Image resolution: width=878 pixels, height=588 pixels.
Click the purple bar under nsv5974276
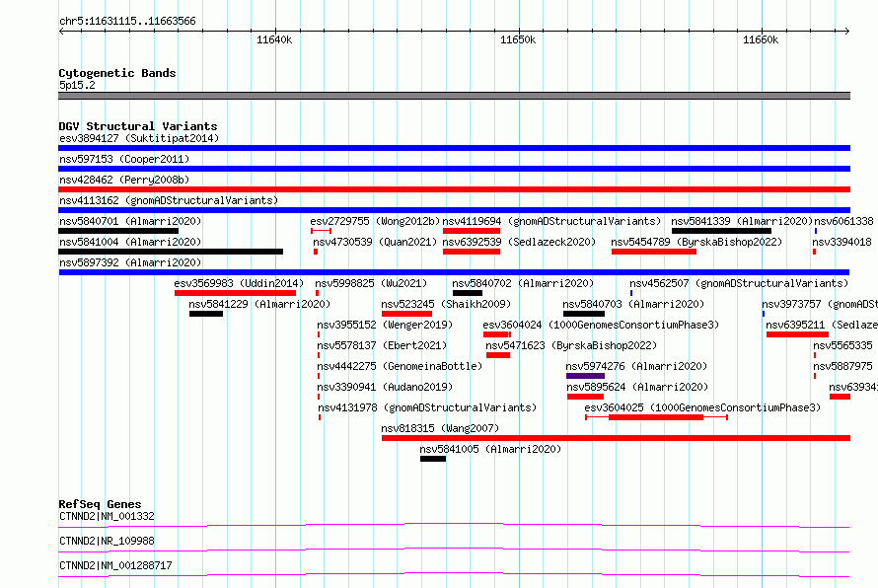(x=585, y=376)
